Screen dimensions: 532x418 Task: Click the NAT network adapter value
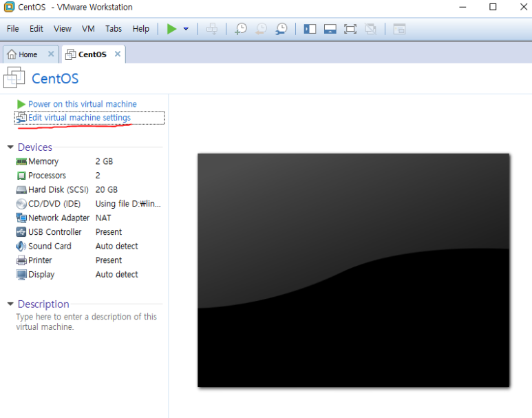[103, 218]
